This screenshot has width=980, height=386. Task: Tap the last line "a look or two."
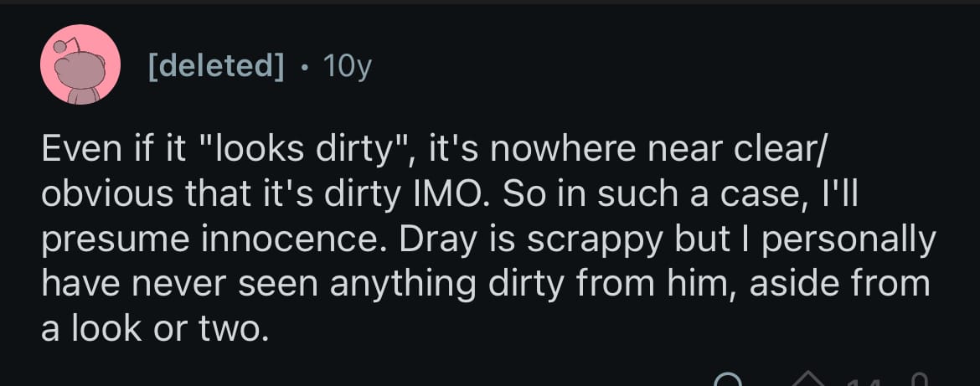coord(155,327)
